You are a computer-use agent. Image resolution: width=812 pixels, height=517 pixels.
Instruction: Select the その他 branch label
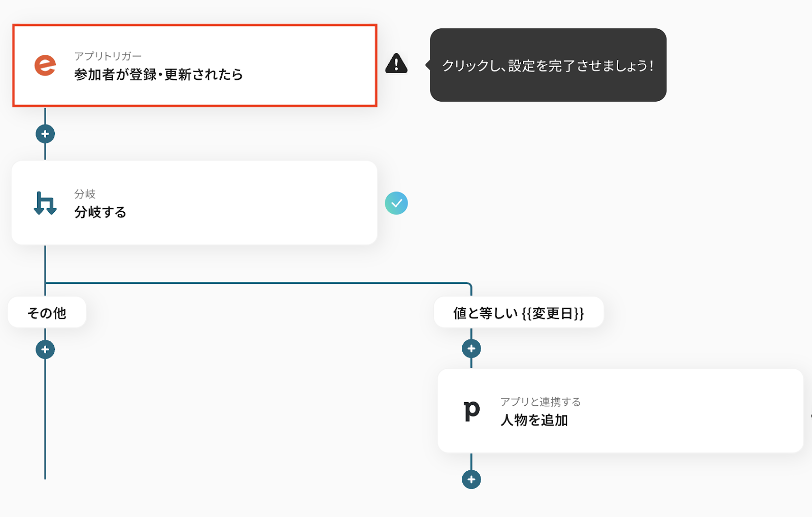pyautogui.click(x=47, y=313)
